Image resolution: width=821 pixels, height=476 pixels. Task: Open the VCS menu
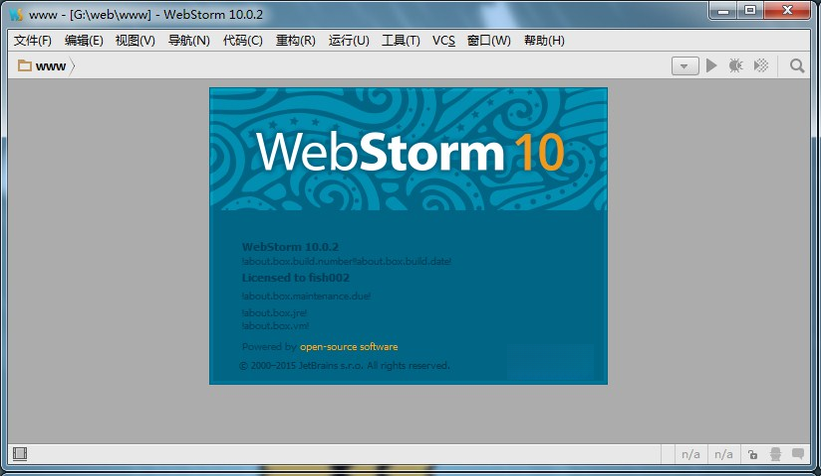pyautogui.click(x=443, y=40)
